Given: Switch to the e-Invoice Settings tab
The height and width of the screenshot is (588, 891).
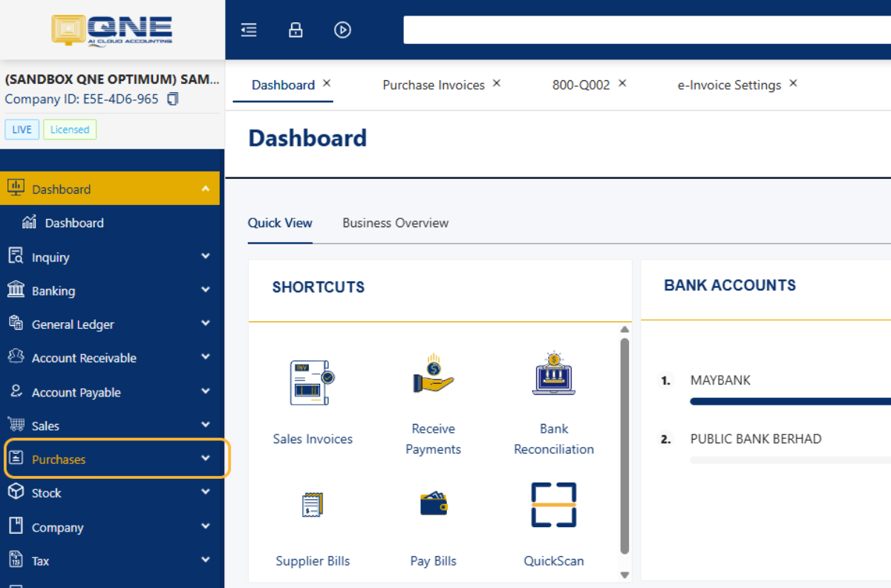Looking at the screenshot, I should pos(729,85).
